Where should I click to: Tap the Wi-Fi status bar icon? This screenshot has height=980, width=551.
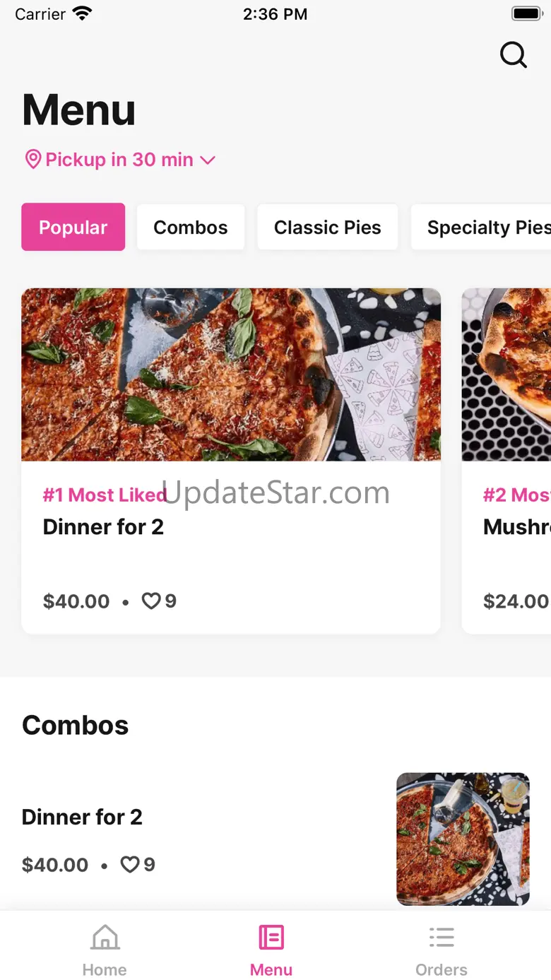click(83, 14)
